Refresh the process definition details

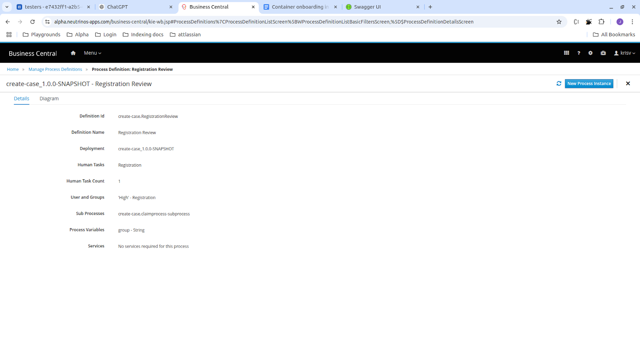tap(559, 84)
